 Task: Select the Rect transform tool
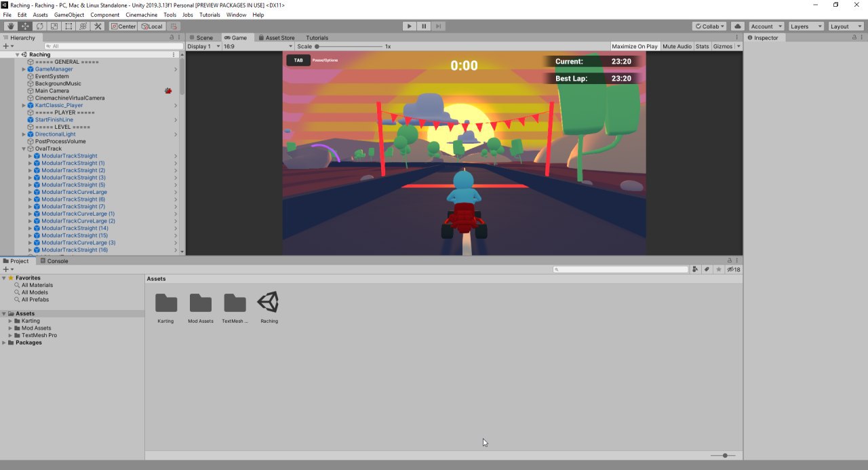68,26
